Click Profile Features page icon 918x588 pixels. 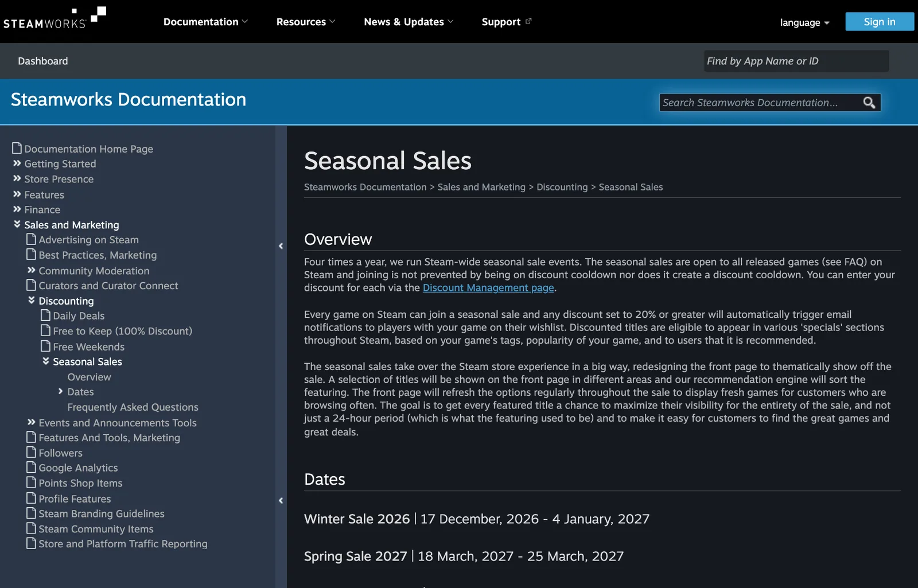pos(31,498)
